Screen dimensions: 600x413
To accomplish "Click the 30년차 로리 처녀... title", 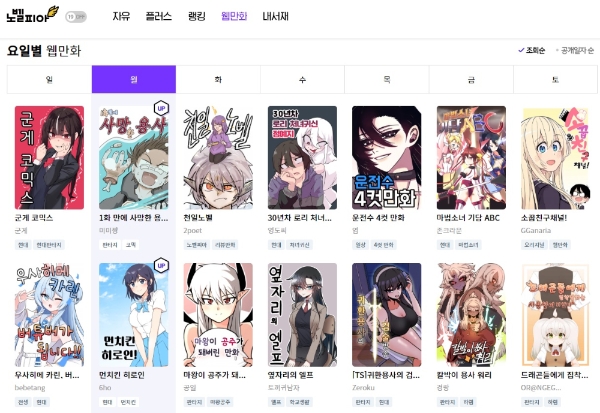I will click(x=300, y=218).
